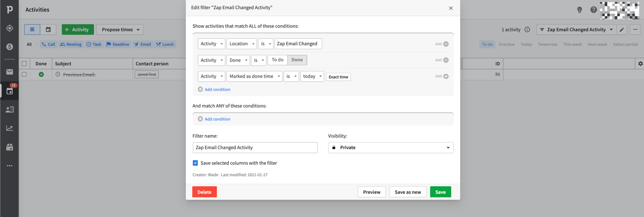The height and width of the screenshot is (217, 644).
Task: Open Zap Email Changed Activity filter dropdown
Action: (576, 30)
